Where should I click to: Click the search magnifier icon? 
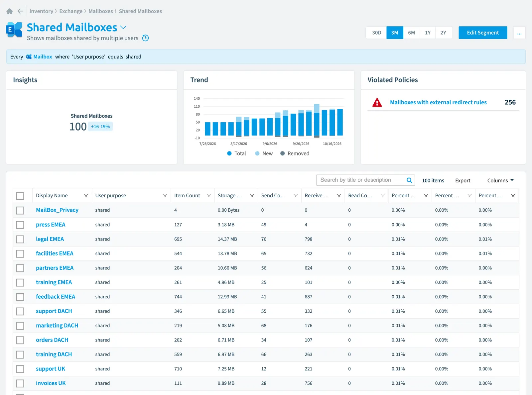(x=409, y=180)
